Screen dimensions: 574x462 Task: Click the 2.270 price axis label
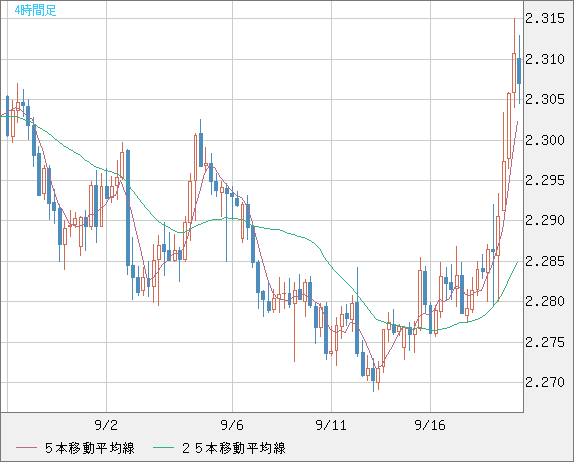tap(545, 382)
